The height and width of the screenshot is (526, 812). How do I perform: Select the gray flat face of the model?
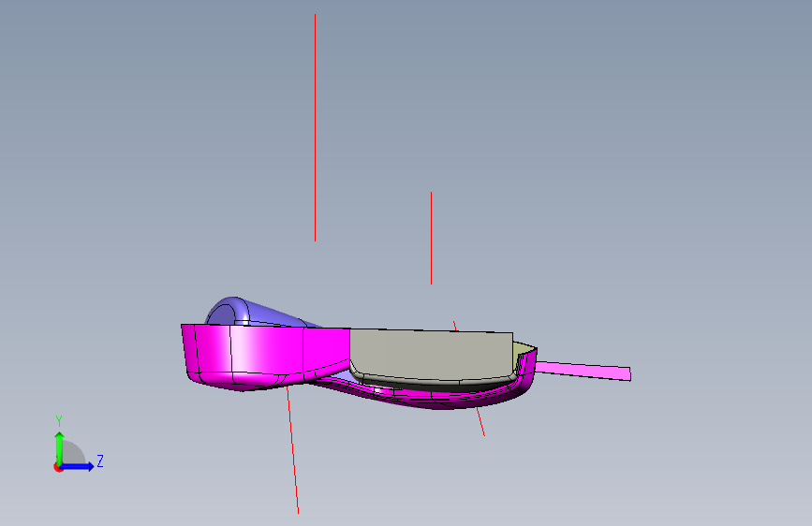(x=432, y=355)
